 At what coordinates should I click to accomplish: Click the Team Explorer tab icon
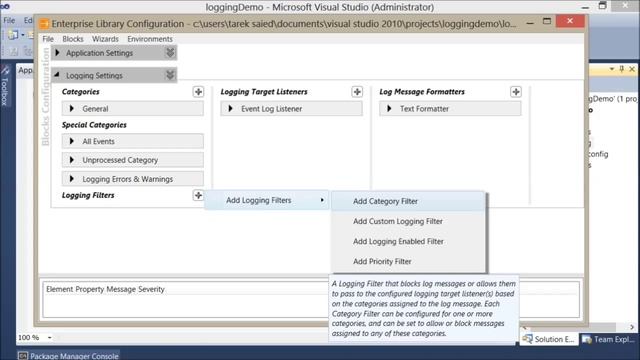click(x=587, y=339)
